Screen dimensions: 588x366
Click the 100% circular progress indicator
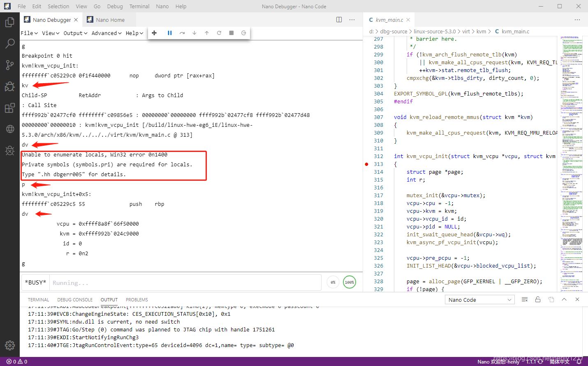coord(350,282)
